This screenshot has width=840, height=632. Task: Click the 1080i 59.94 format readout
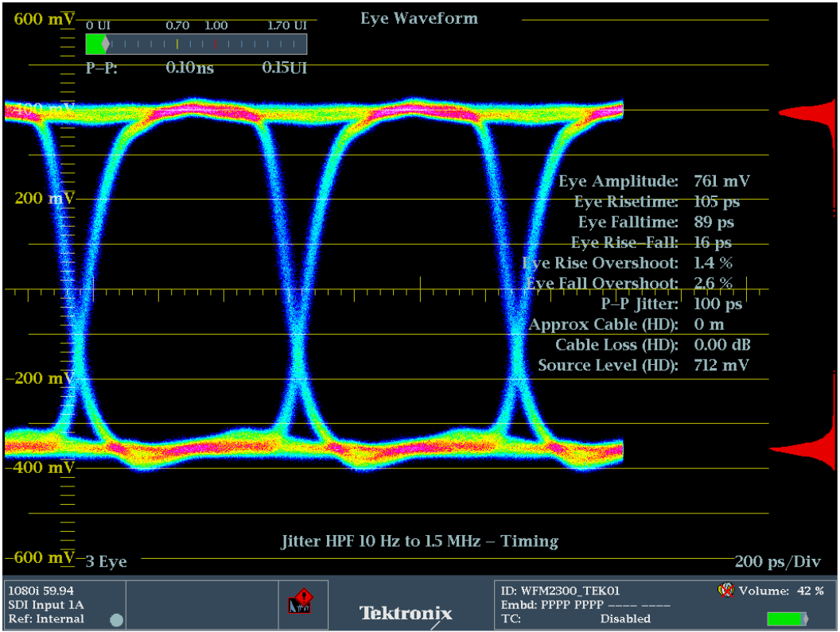(40, 591)
